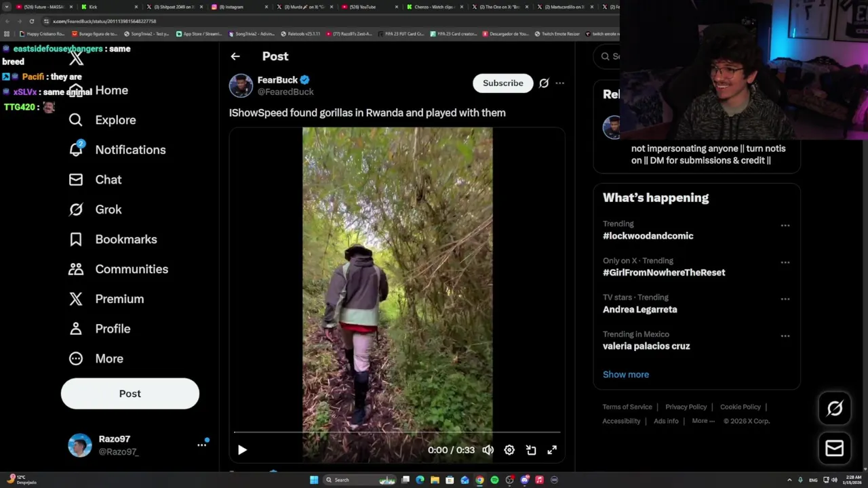Screen dimensions: 868x488
Task: Open Home in the X sidebar
Action: [98, 90]
